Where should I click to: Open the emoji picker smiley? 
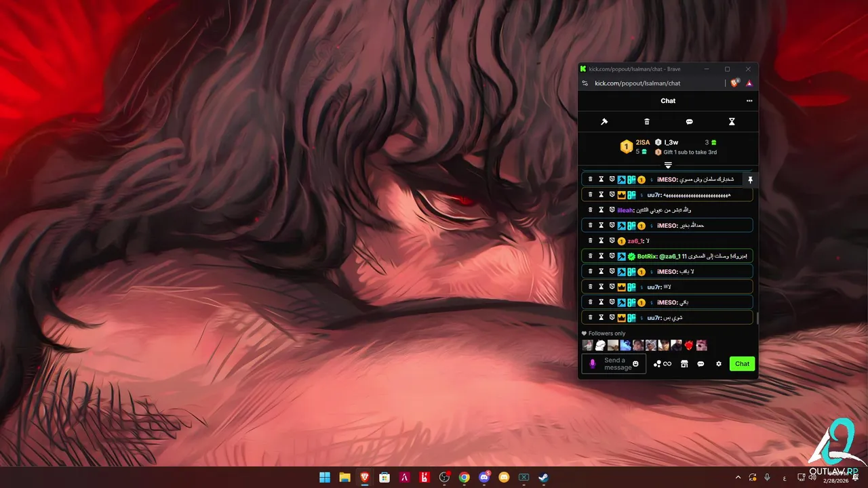(636, 364)
